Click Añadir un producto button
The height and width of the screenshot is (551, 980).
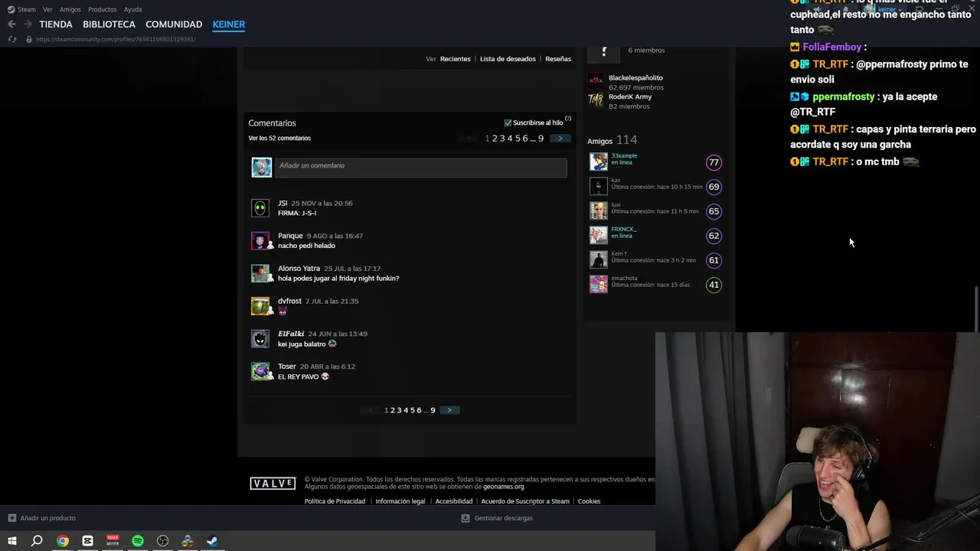41,518
